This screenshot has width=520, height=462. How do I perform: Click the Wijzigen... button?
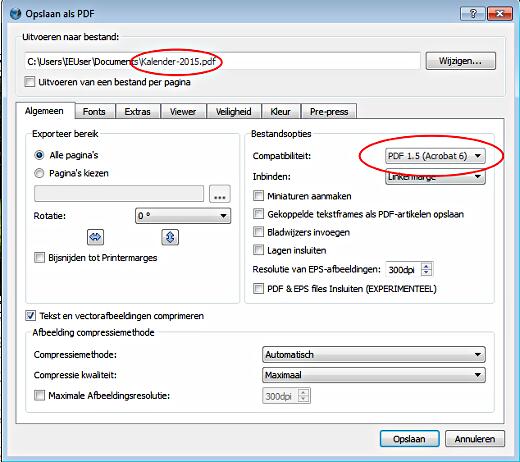[x=460, y=61]
